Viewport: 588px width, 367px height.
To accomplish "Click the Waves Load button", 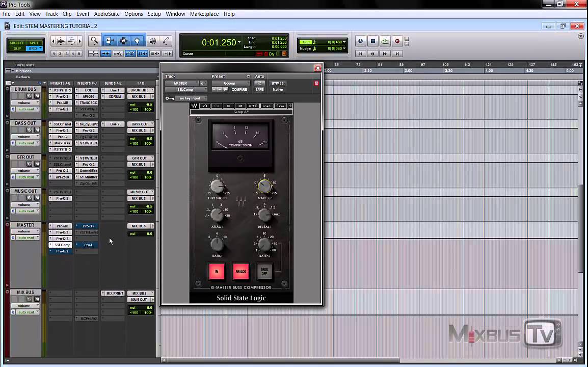I will click(x=266, y=106).
